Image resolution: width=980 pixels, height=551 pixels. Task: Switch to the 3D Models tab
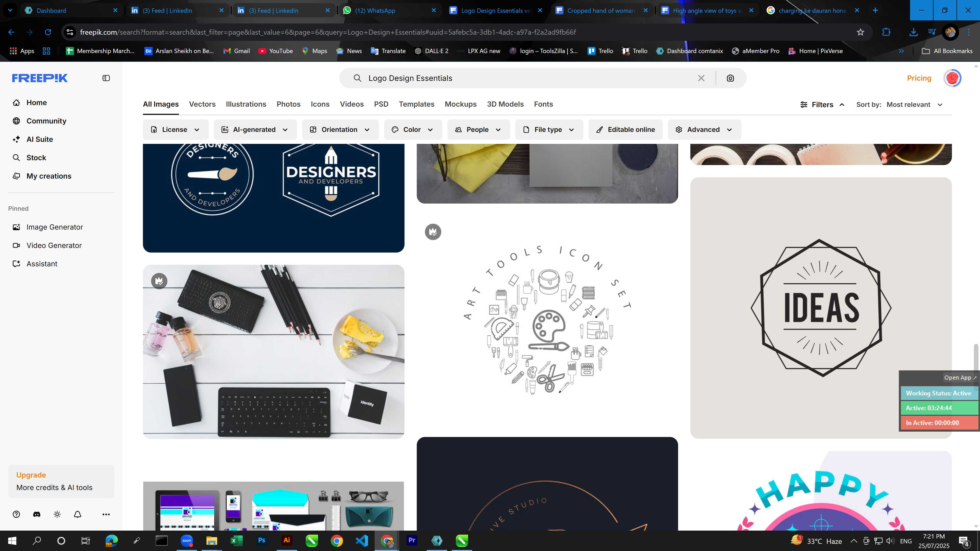(505, 104)
